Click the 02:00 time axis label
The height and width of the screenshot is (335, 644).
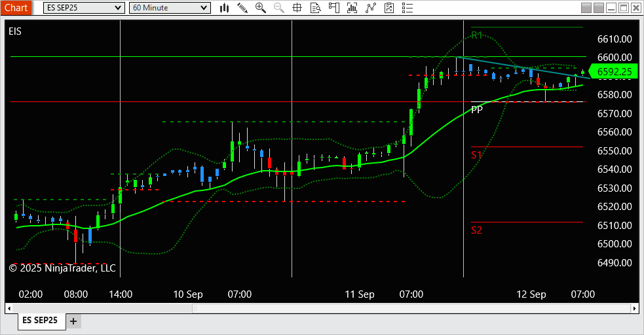30,294
